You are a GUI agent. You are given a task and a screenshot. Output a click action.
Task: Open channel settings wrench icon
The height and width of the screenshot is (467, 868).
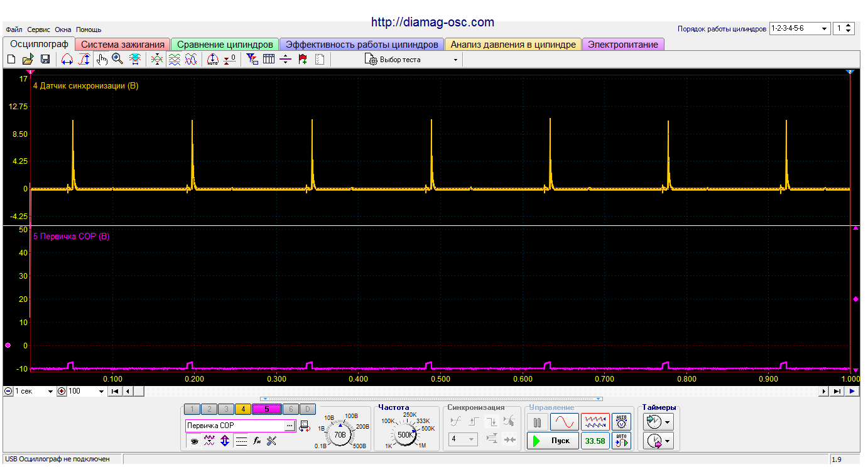(271, 441)
